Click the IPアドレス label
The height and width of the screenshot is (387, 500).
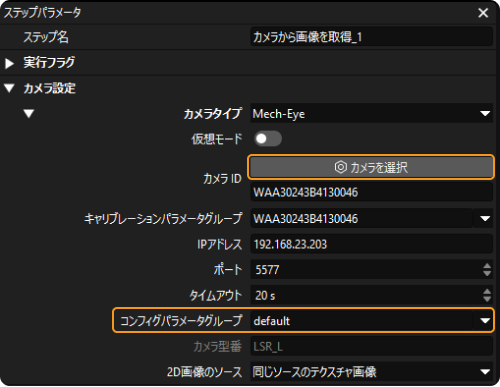[x=220, y=244]
